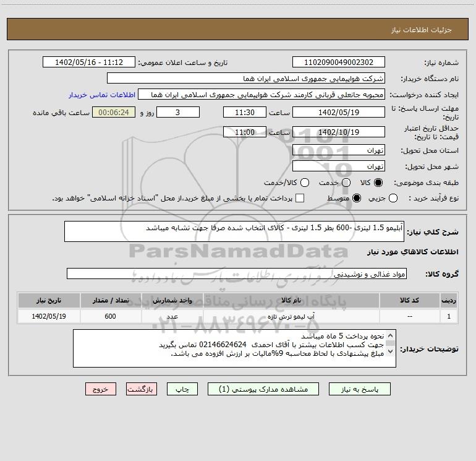Click the جزئیات اطلاعات نیاز header title
Image resolution: width=476 pixels, height=461 pixels.
[422, 30]
